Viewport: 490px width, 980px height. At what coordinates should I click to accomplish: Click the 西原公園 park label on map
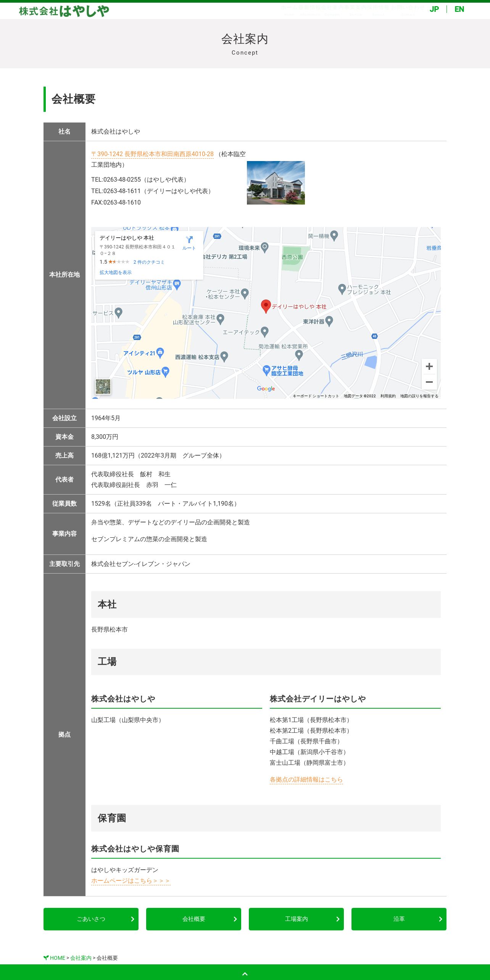coord(292,257)
